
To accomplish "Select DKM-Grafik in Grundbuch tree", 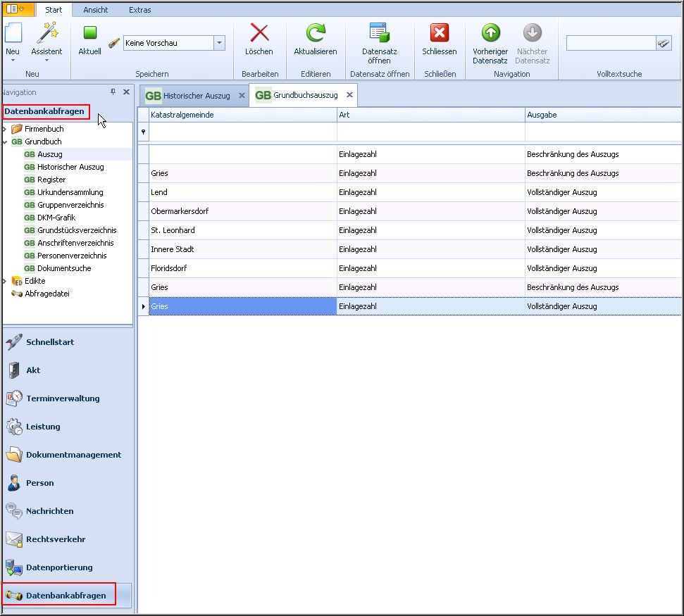I will click(x=56, y=218).
